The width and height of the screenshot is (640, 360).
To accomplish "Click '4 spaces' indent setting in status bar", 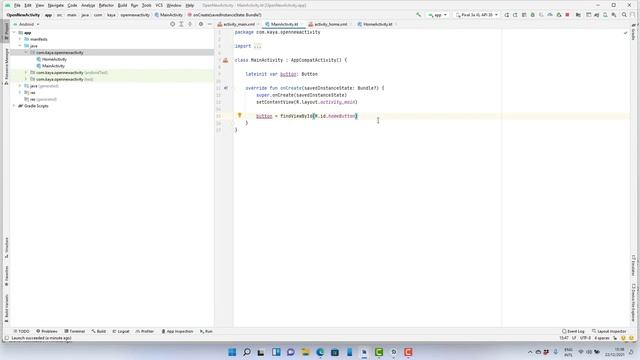I will click(602, 338).
